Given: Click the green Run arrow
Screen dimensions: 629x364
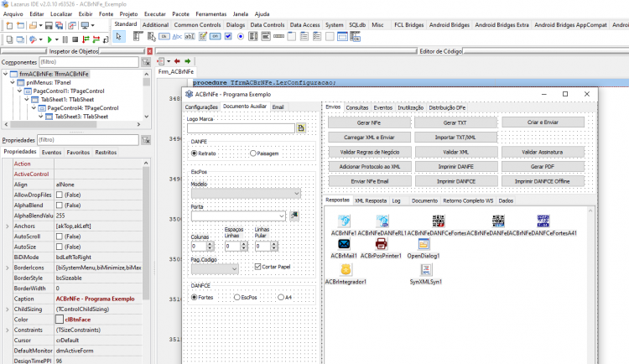Looking at the screenshot, I should tap(49, 39).
